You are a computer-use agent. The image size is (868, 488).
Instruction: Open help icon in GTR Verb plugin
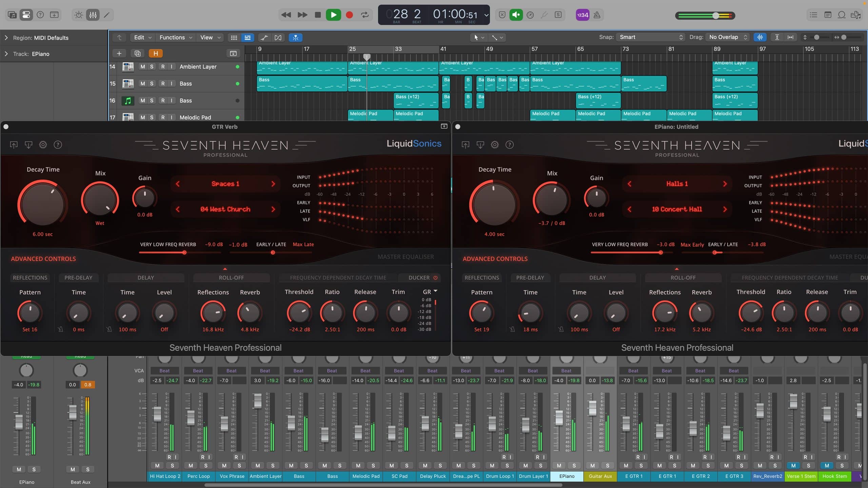pyautogui.click(x=58, y=145)
